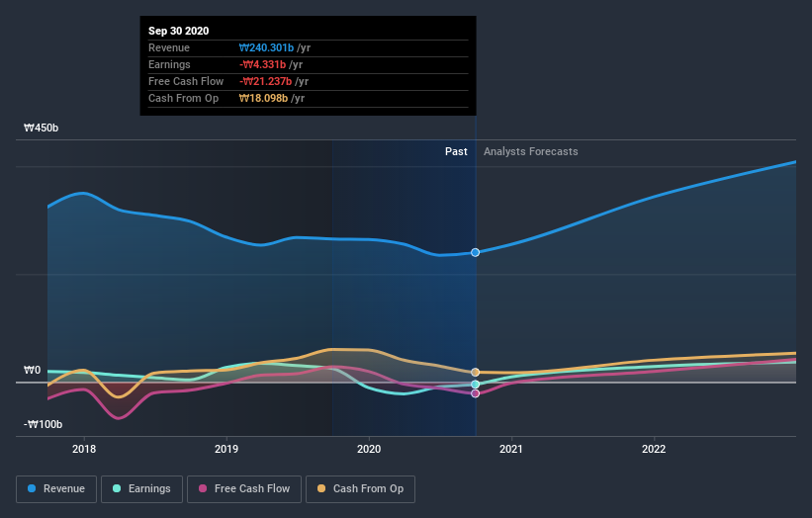Toggle the Free Cash Flow legend button
This screenshot has width=812, height=518.
[x=244, y=489]
